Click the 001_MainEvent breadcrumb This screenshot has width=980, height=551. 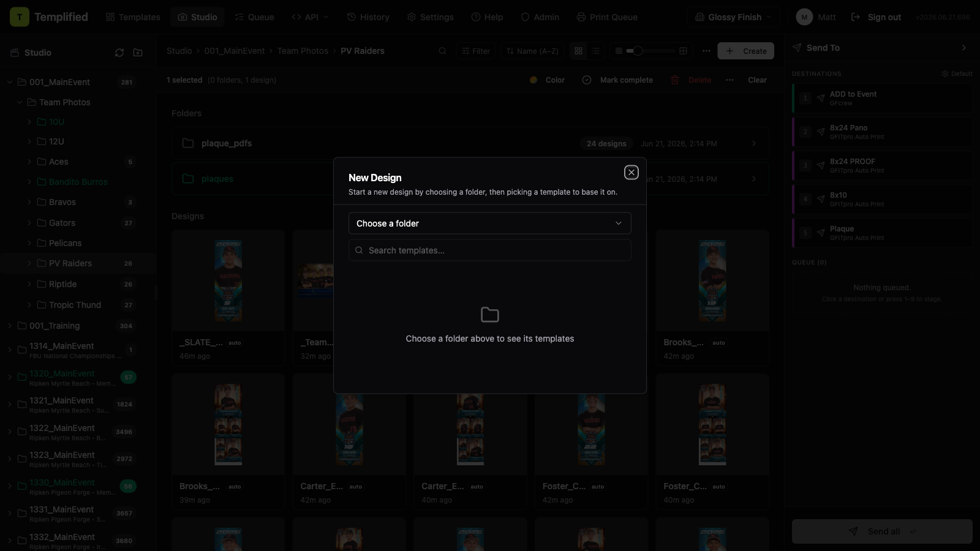click(x=235, y=51)
